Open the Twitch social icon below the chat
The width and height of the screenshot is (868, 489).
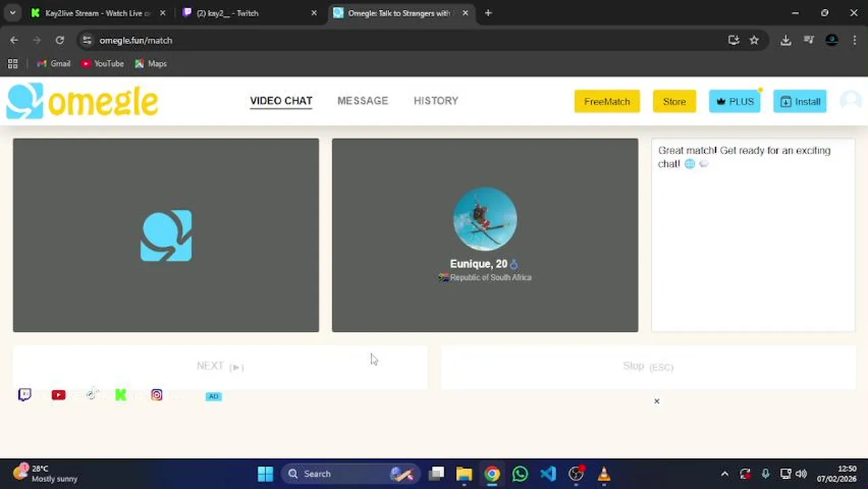(24, 395)
